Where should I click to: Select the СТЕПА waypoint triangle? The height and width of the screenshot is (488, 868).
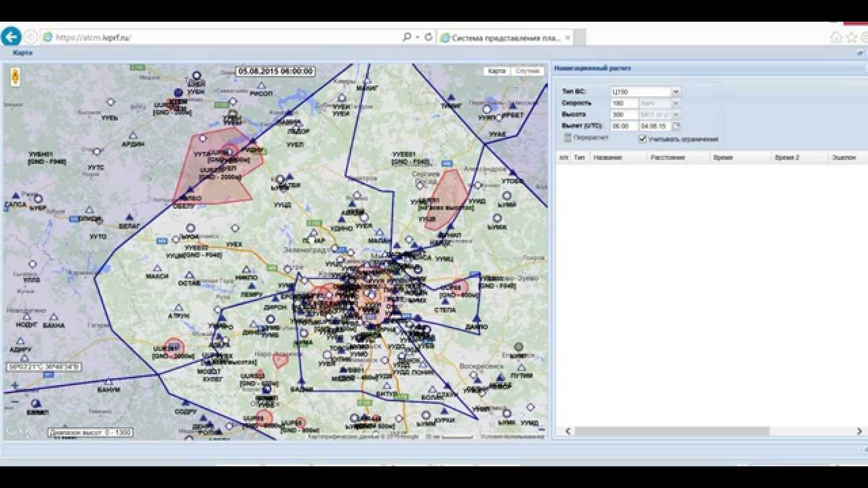[445, 302]
